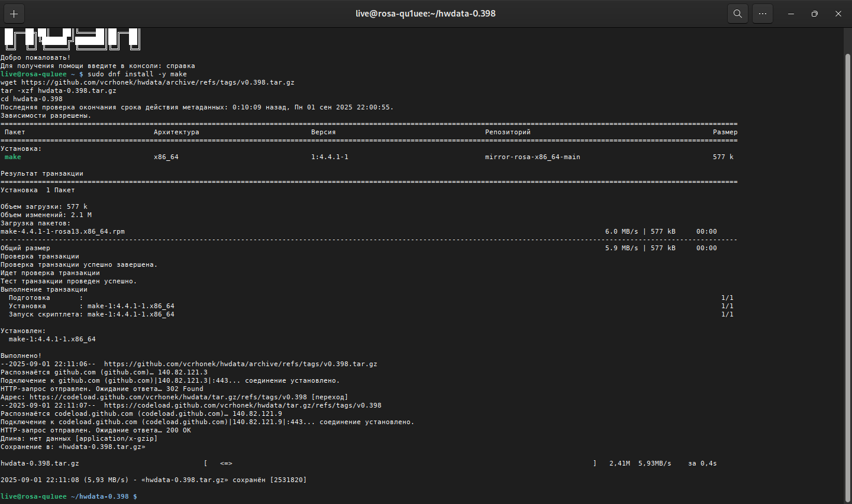Open a new terminal tab with plus button
This screenshot has width=852, height=504.
tap(14, 14)
